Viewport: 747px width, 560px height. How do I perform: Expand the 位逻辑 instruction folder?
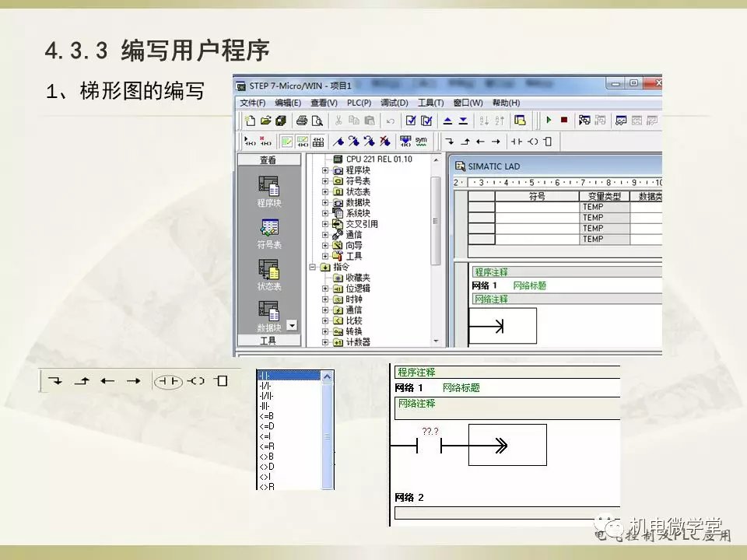pos(325,289)
